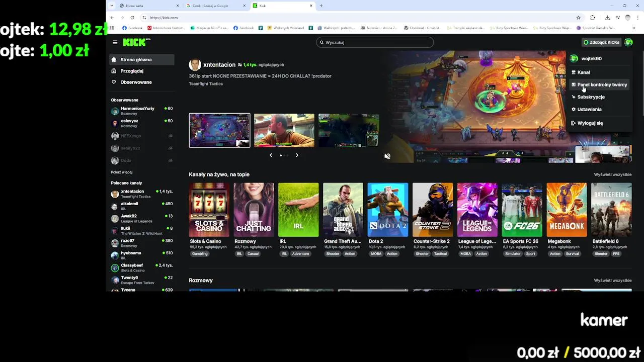The image size is (644, 362).
Task: Click Wyloguj się in user menu
Action: click(599, 123)
